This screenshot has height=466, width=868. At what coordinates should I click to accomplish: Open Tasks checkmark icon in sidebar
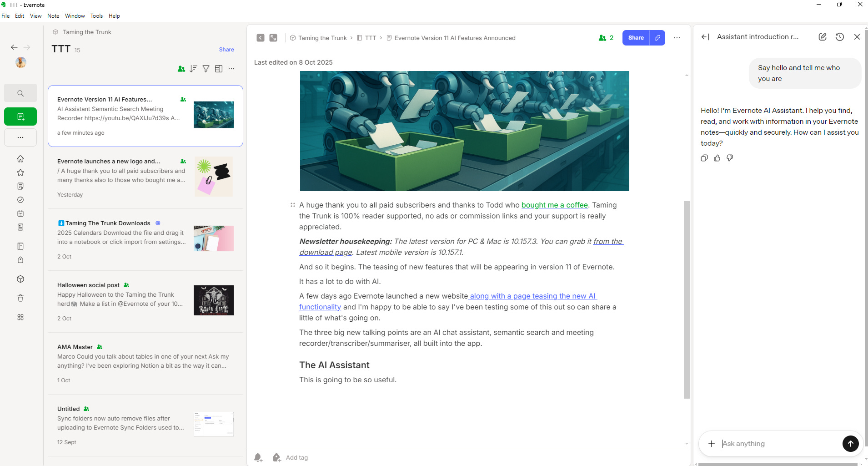click(20, 200)
